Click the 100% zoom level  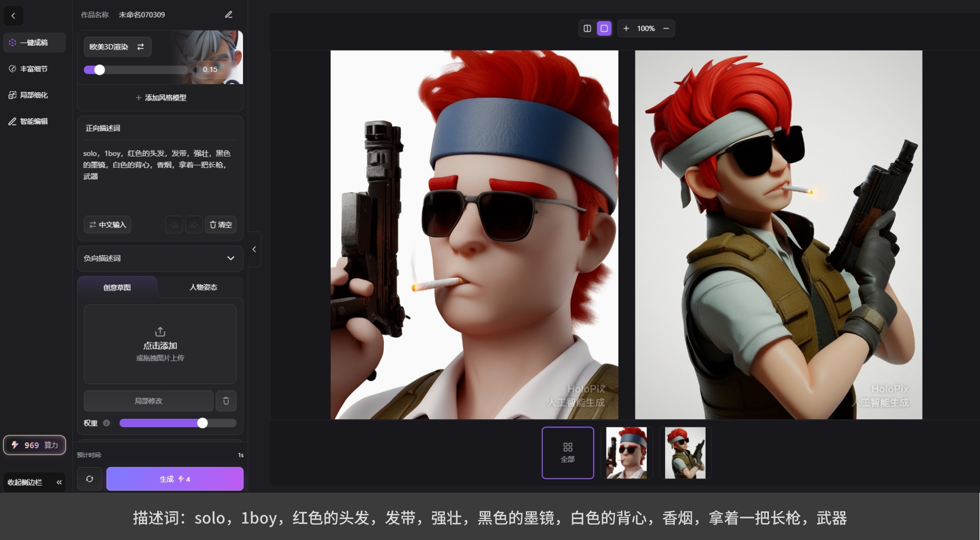(x=646, y=29)
